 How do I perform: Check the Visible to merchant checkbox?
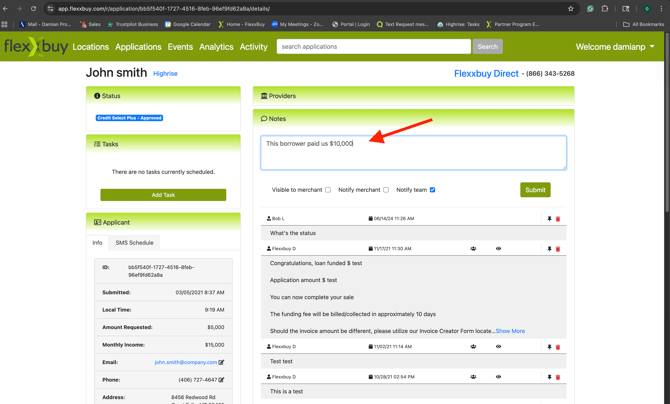point(328,190)
